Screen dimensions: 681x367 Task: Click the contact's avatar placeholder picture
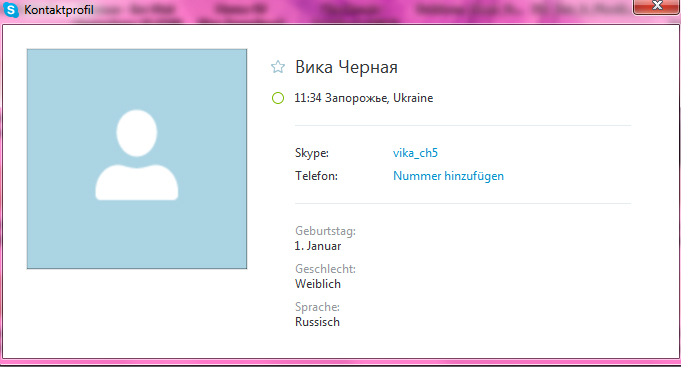(137, 159)
